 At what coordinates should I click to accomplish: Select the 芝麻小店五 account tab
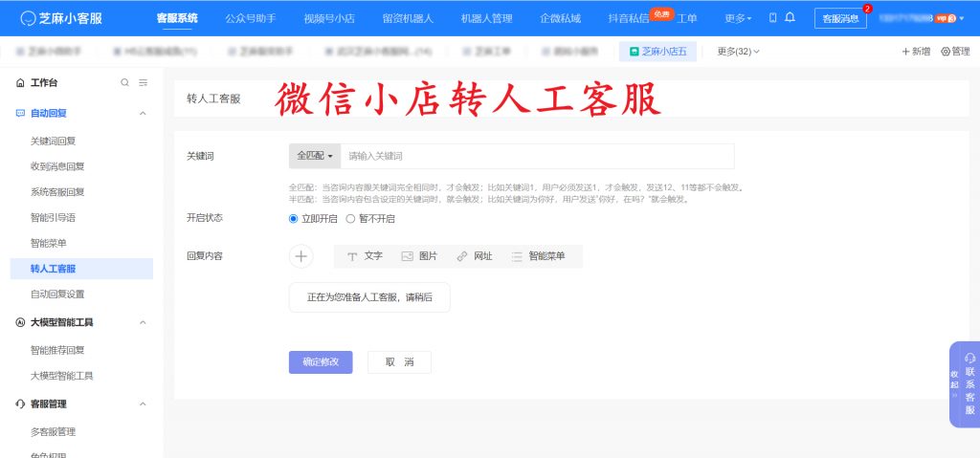pyautogui.click(x=658, y=52)
